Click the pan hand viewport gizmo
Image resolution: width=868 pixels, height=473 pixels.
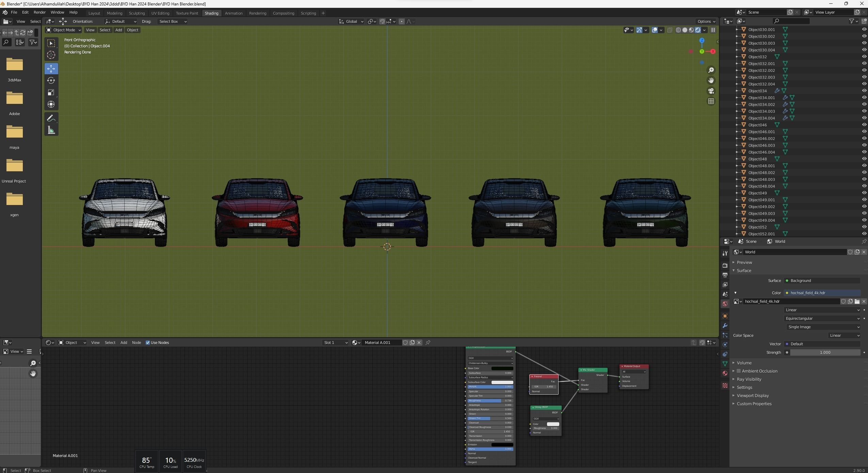point(711,80)
